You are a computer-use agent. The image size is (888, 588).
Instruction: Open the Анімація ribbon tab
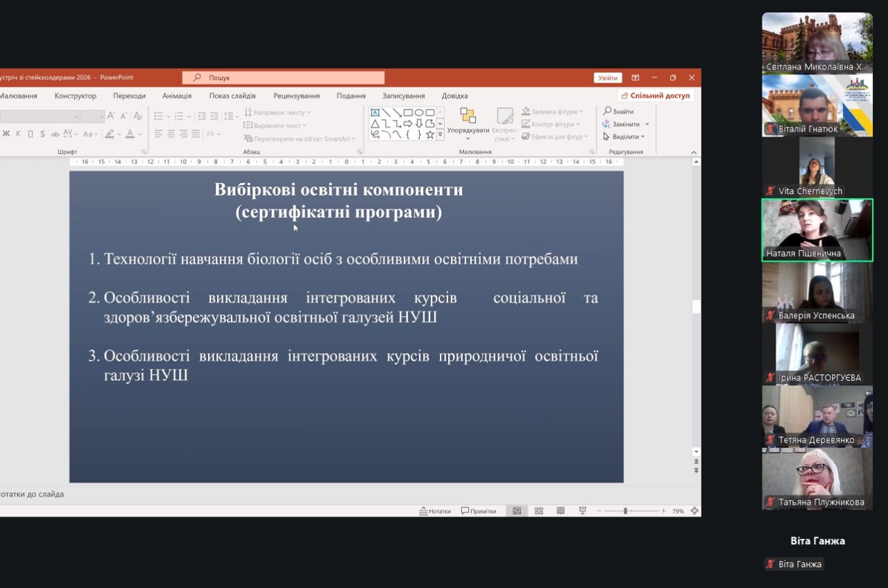click(177, 96)
